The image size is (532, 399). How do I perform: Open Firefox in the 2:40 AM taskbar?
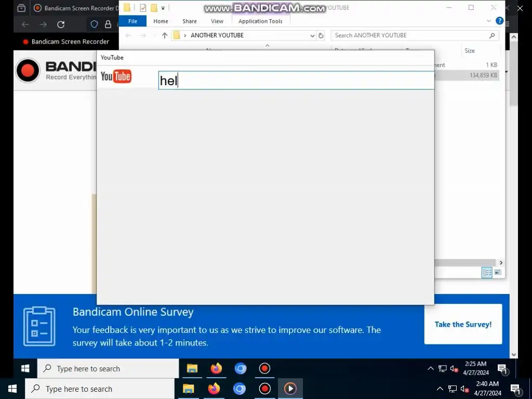[214, 389]
